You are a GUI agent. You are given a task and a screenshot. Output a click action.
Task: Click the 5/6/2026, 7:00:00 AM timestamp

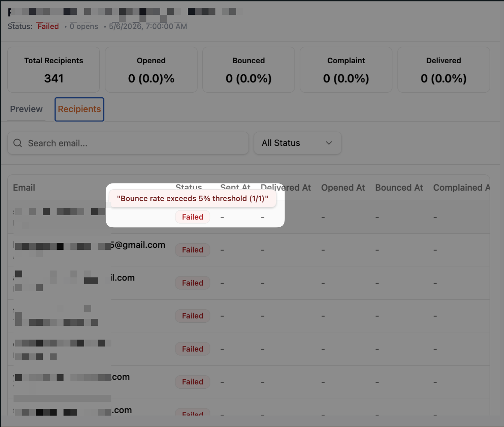point(148,26)
